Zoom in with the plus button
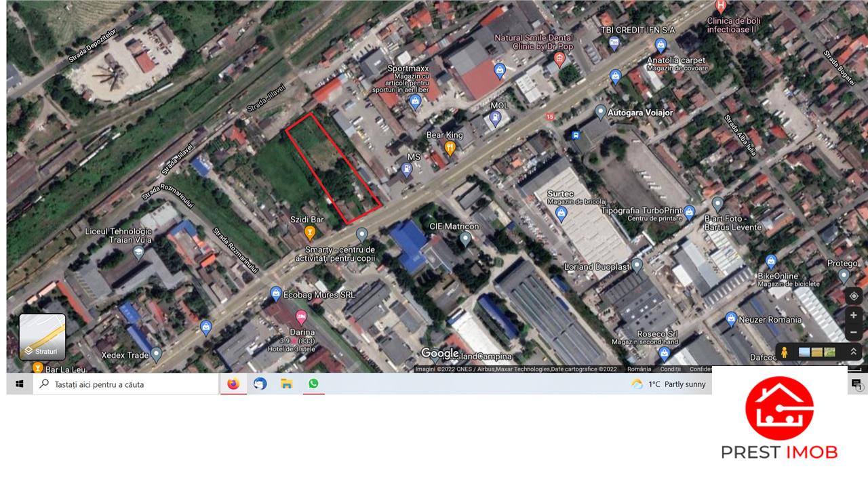The height and width of the screenshot is (488, 868). point(853,316)
